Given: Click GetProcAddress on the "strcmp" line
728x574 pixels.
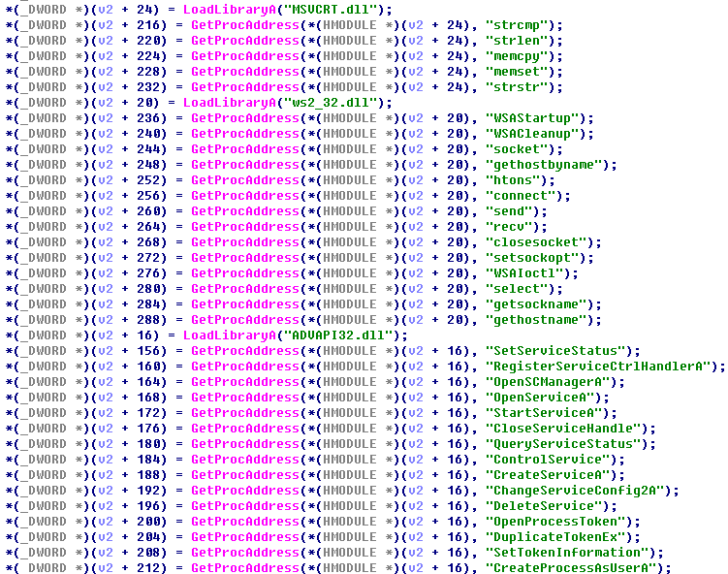Looking at the screenshot, I should [245, 25].
